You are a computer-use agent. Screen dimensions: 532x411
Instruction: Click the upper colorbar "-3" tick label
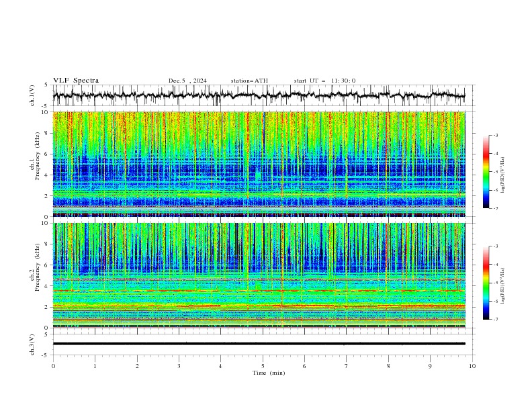click(x=495, y=135)
